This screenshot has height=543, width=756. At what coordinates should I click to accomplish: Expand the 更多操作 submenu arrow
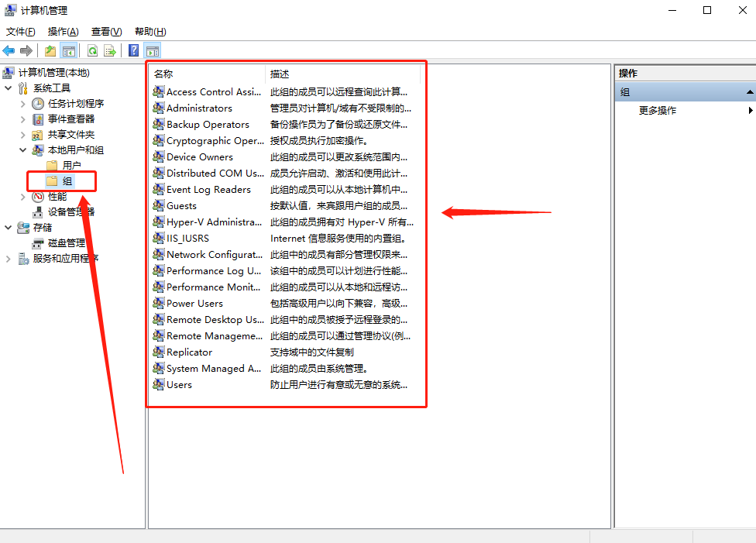click(x=750, y=111)
